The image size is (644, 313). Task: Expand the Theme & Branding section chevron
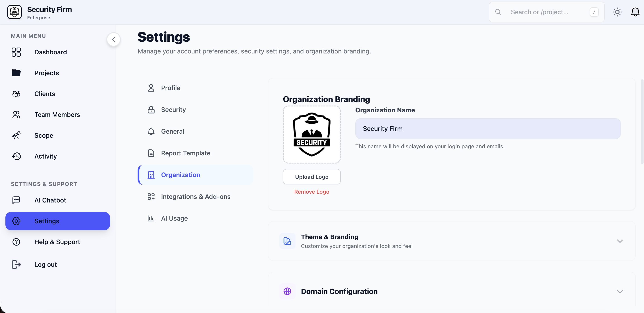[x=620, y=241]
